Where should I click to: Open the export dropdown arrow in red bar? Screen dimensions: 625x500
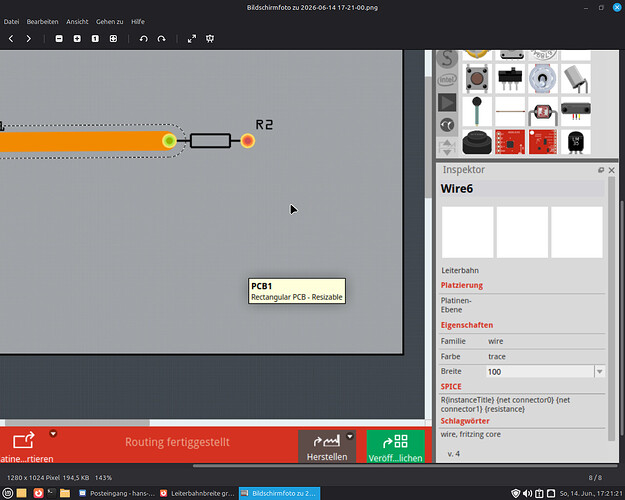pos(53,434)
